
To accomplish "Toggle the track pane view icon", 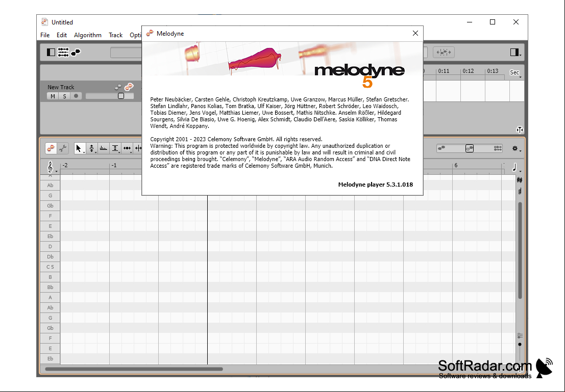I will [x=63, y=53].
